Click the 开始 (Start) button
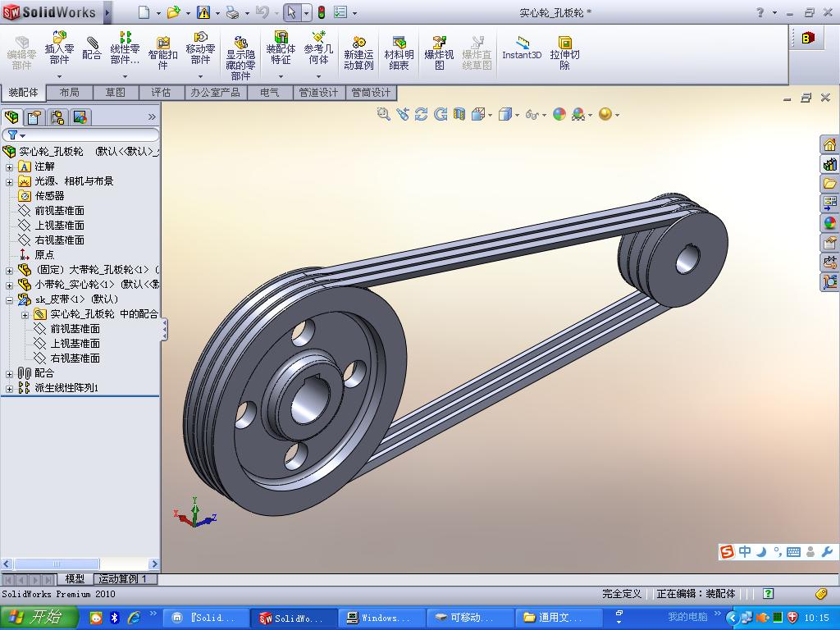The image size is (840, 630). (39, 617)
